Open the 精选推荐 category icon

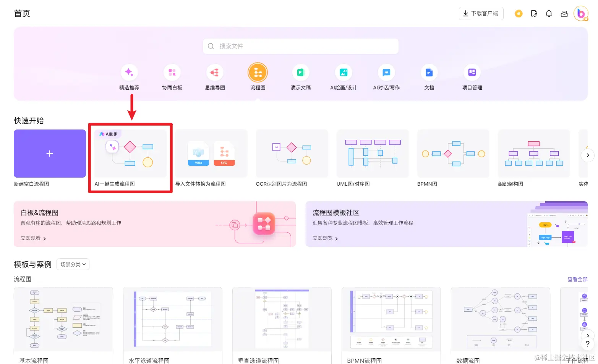click(129, 72)
